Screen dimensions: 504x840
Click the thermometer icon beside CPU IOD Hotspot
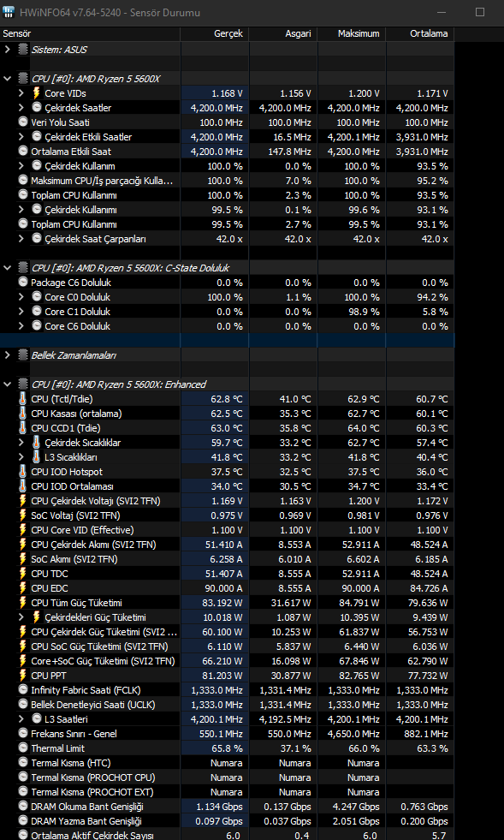[22, 472]
